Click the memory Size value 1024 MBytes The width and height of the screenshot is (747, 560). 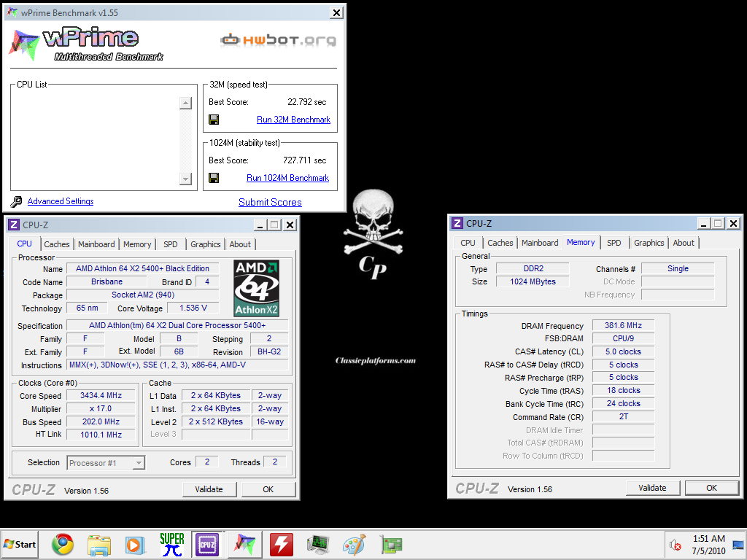coord(533,281)
